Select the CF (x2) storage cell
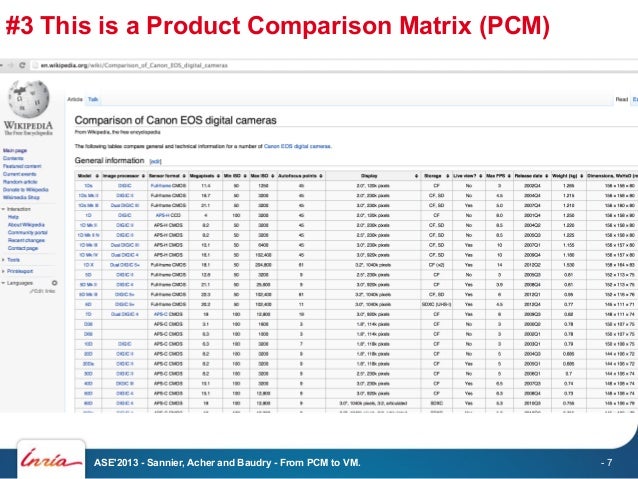The image size is (638, 479). 437,265
